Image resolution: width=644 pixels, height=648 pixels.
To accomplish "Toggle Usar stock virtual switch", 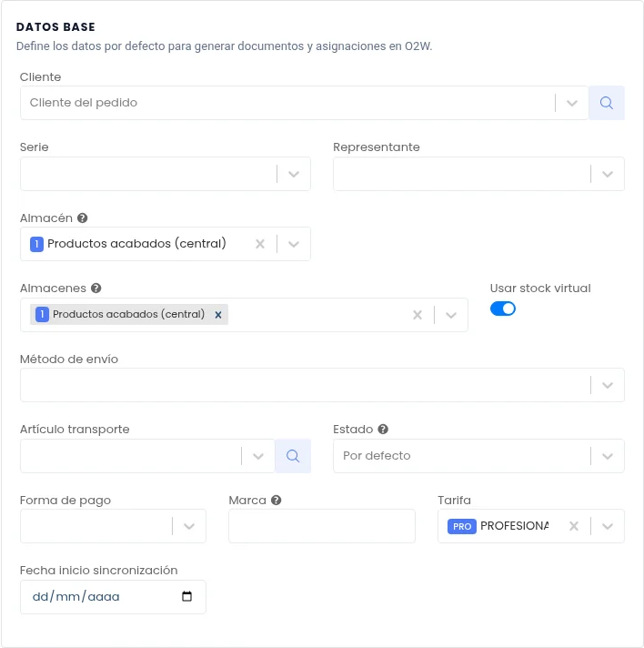I will (x=503, y=309).
